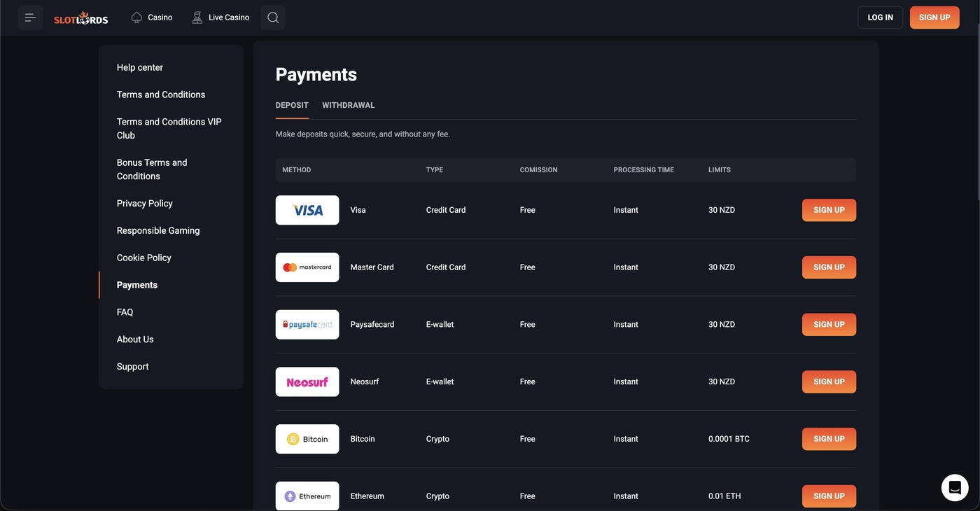Go to Responsible Gaming page

158,231
